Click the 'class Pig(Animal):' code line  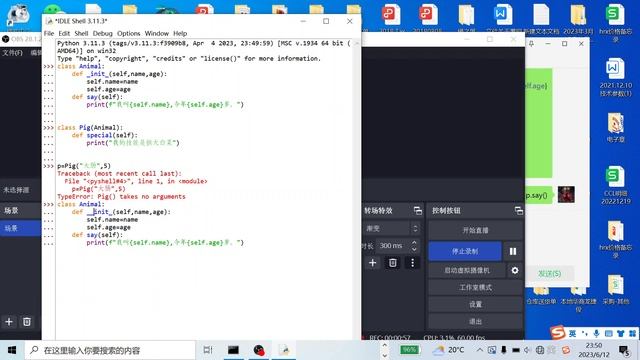90,127
